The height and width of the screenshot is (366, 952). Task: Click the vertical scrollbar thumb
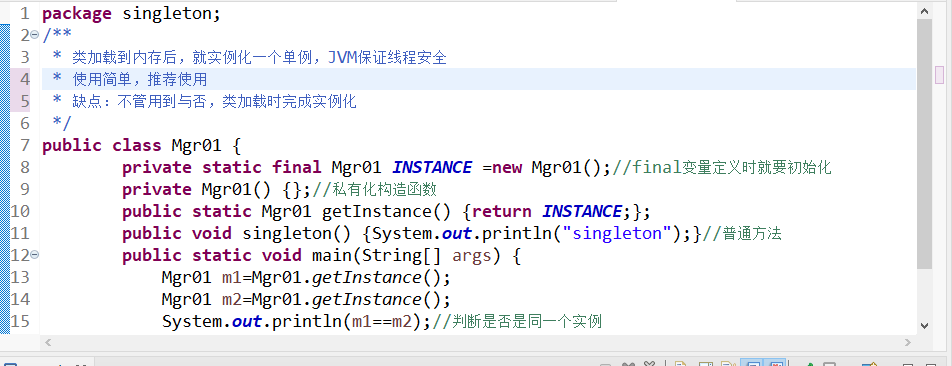[923, 144]
